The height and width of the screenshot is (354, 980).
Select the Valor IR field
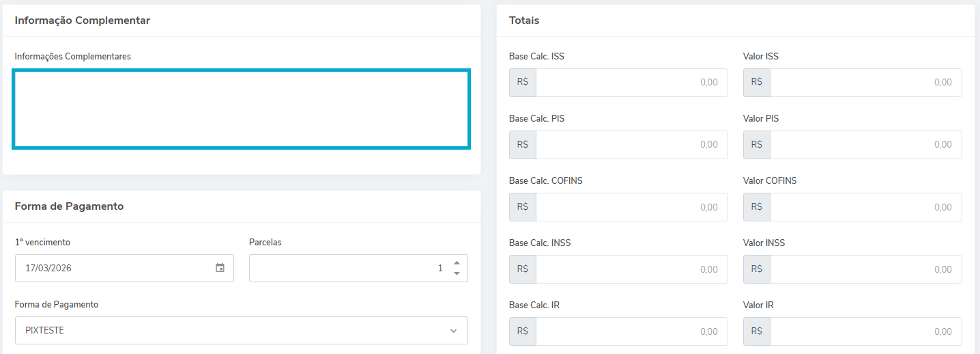[x=865, y=331]
